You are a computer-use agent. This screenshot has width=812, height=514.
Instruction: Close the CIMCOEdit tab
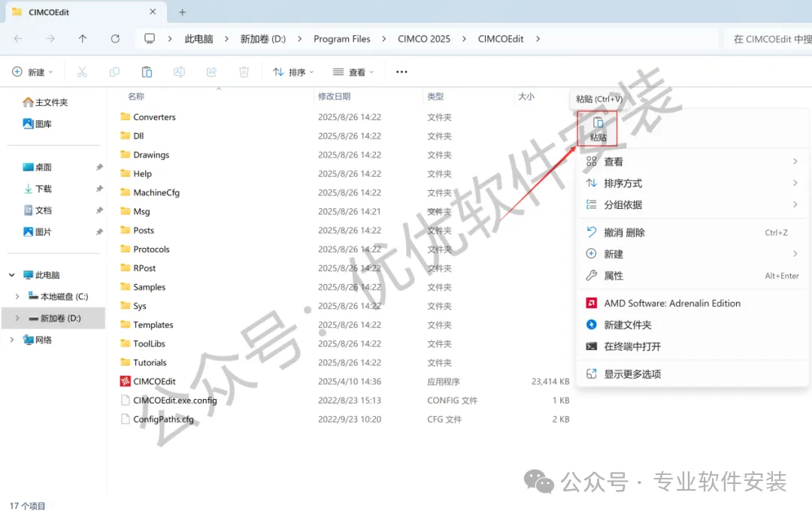click(153, 11)
